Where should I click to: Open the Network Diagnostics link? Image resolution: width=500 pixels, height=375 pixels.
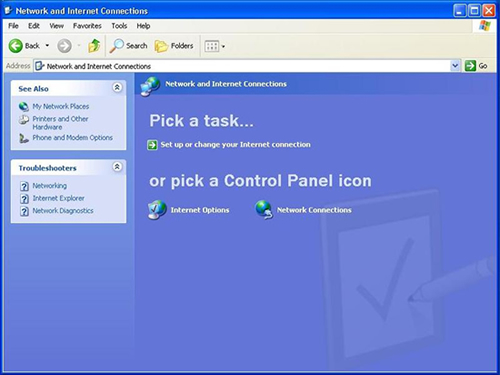63,211
